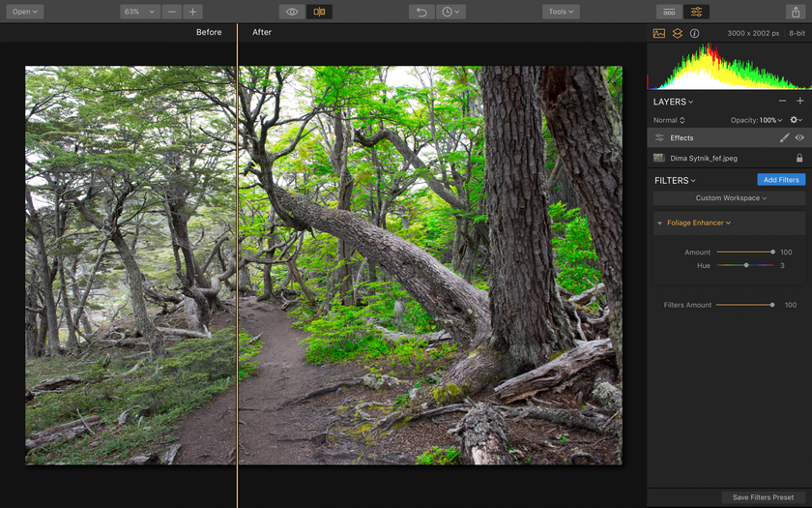Open the layer settings gear menu
The image size is (812, 508).
tap(796, 120)
